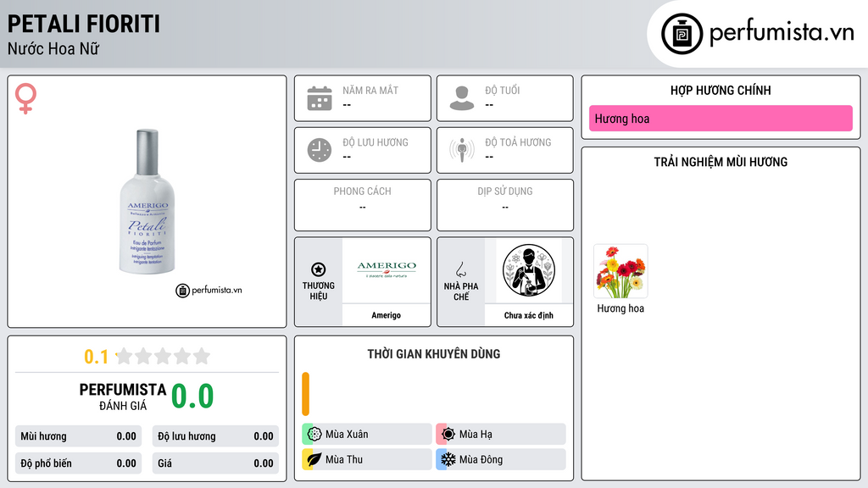Click the perfumista.vn site name text
This screenshot has height=488, width=868.
[782, 33]
